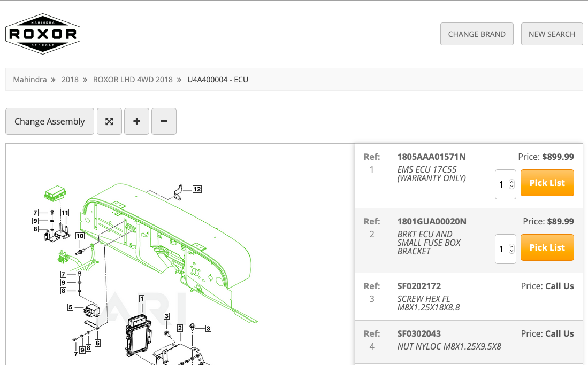Click the fullscreen expand diagram icon
The image size is (588, 365).
(x=109, y=121)
